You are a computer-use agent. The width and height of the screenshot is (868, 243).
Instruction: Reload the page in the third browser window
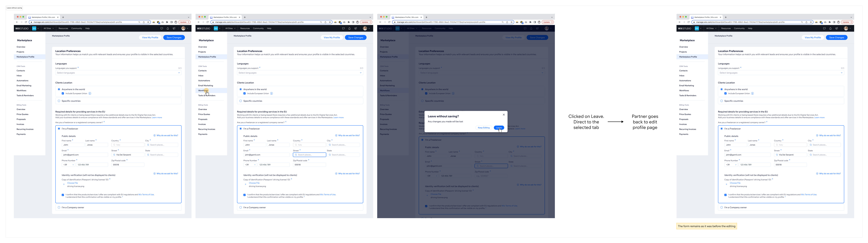(x=389, y=22)
